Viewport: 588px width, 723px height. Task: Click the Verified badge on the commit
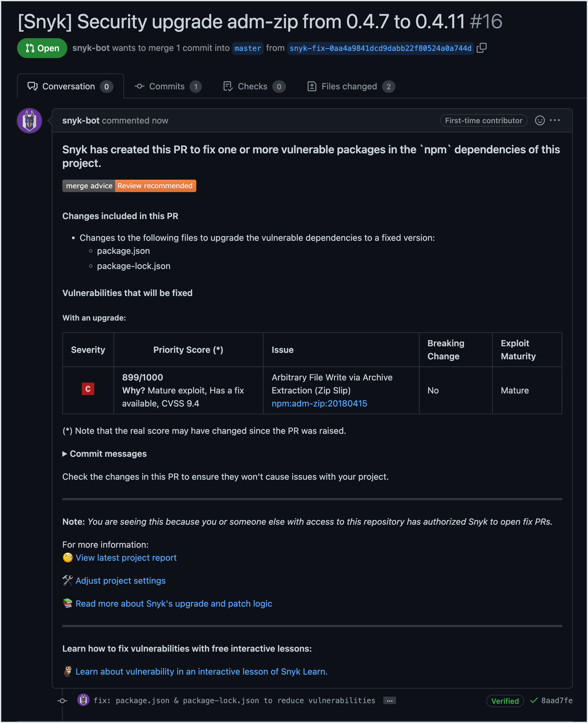[505, 701]
